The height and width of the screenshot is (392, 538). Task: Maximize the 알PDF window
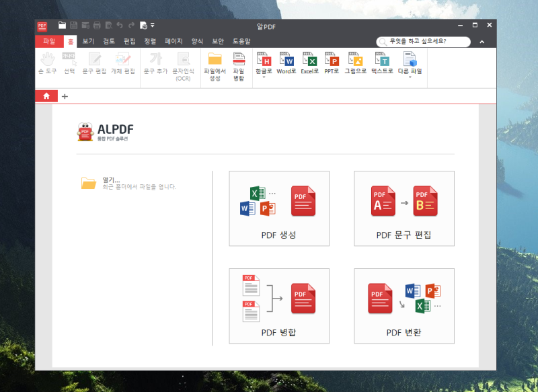click(475, 25)
